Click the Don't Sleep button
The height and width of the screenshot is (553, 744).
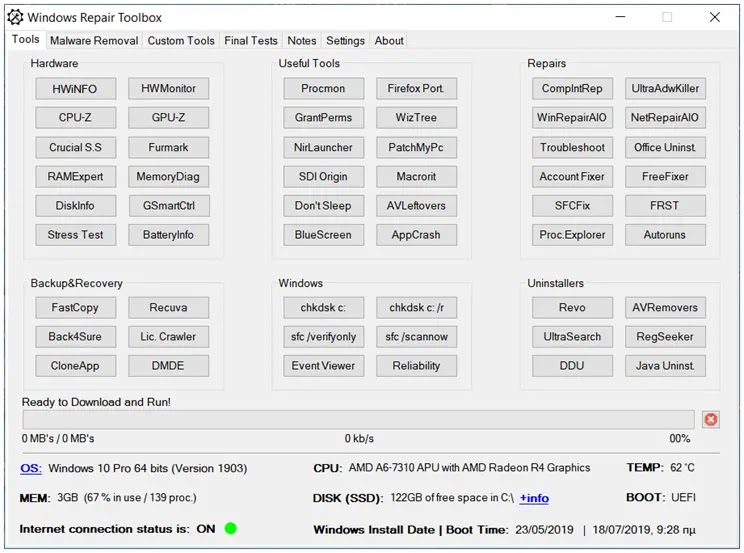pos(324,206)
